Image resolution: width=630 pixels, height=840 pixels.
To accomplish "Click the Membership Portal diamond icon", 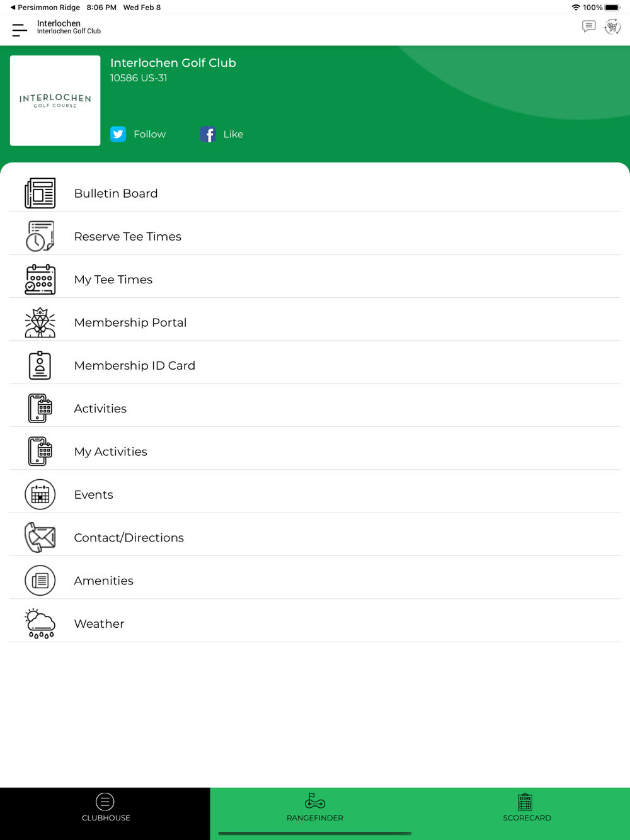I will point(40,322).
